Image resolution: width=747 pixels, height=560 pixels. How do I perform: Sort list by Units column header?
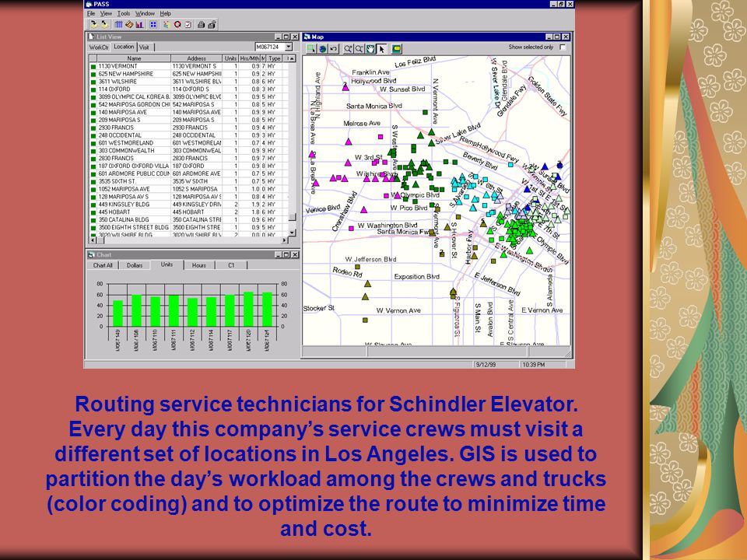pos(230,58)
